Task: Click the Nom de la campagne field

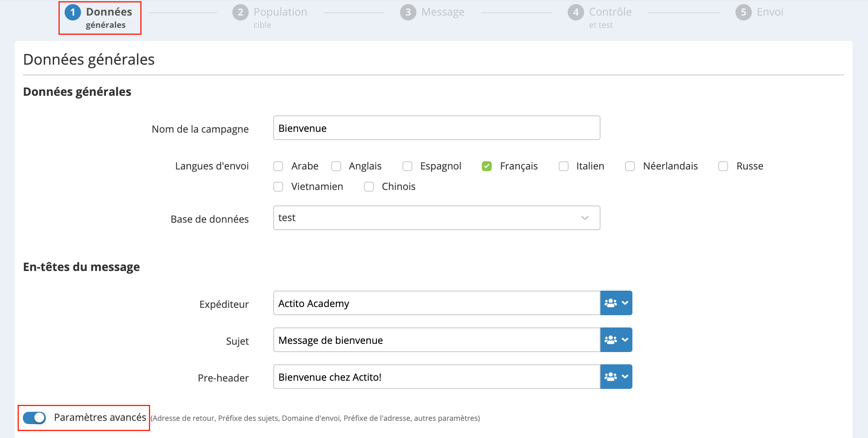Action: pyautogui.click(x=436, y=128)
